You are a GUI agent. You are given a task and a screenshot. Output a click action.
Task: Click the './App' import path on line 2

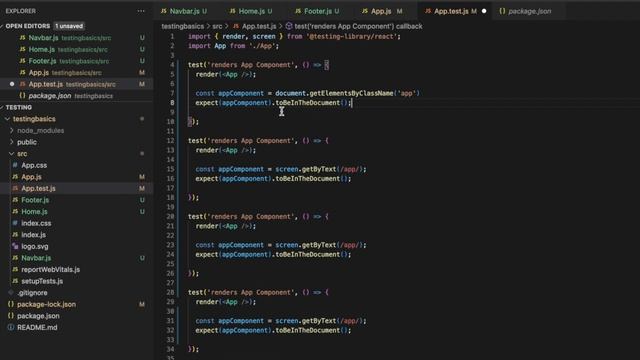(x=263, y=46)
